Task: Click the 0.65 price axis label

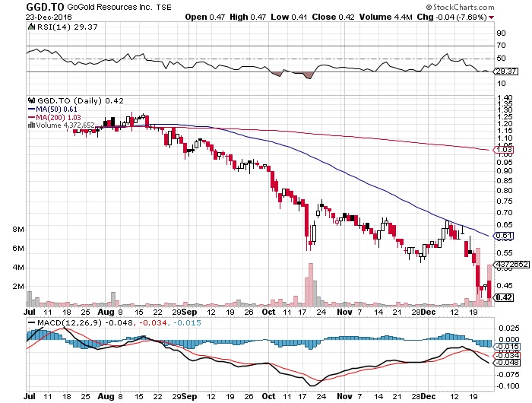Action: point(505,225)
